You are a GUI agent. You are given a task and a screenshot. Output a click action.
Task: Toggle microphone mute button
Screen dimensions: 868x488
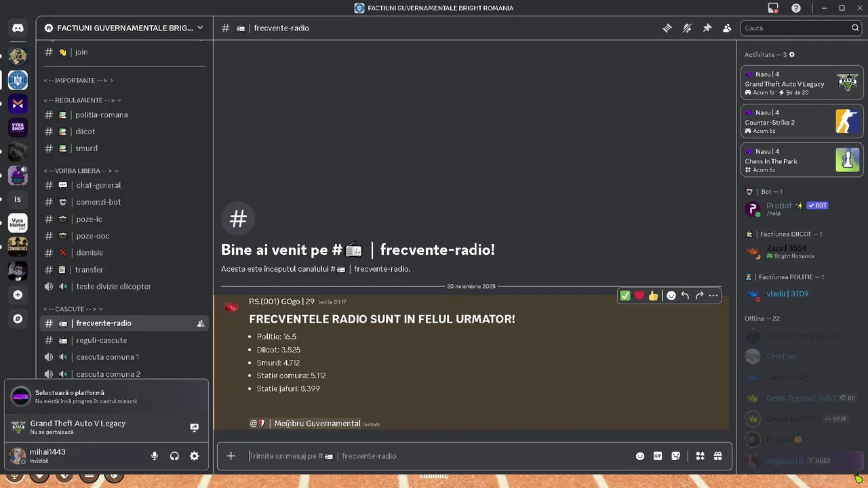tap(155, 456)
